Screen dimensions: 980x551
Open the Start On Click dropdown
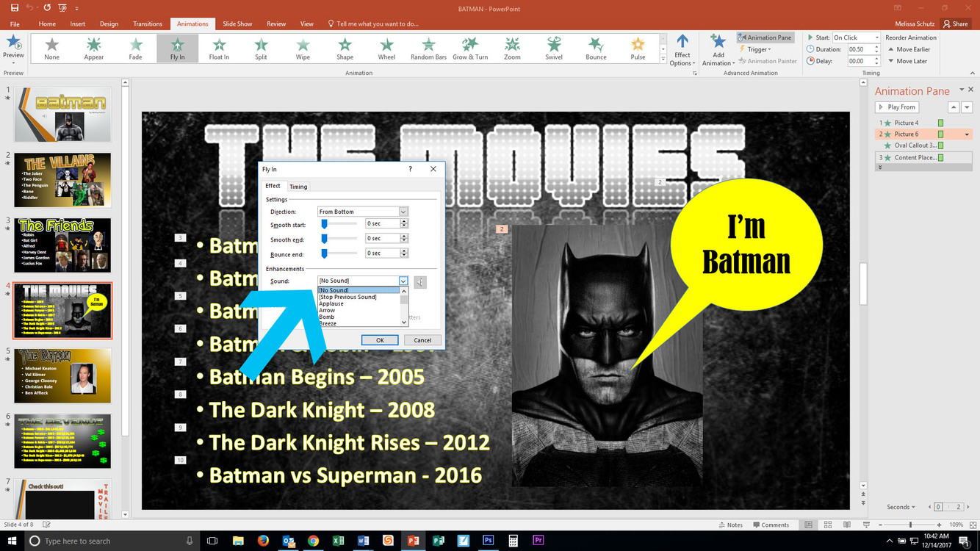(x=876, y=37)
